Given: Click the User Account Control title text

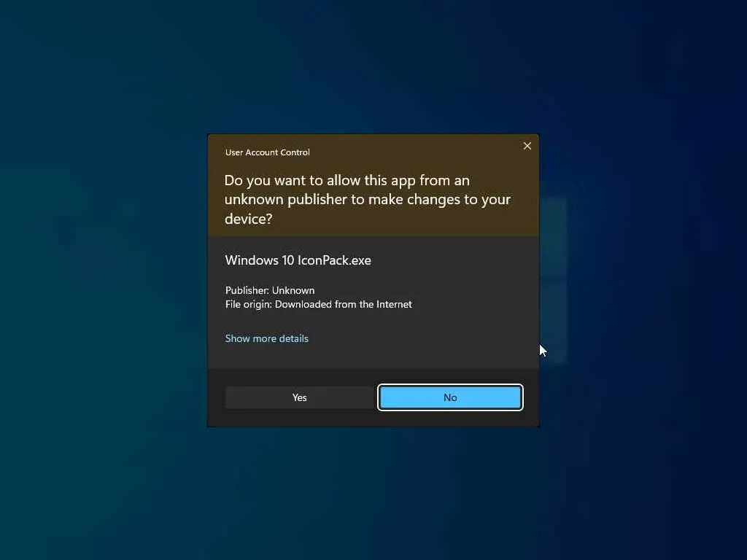Looking at the screenshot, I should pyautogui.click(x=267, y=152).
